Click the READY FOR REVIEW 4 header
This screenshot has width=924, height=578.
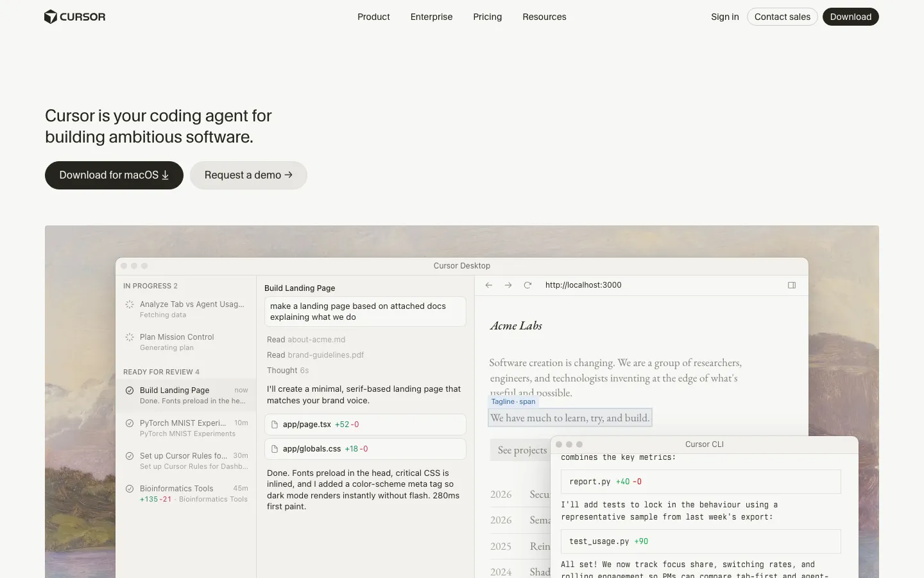pyautogui.click(x=161, y=372)
